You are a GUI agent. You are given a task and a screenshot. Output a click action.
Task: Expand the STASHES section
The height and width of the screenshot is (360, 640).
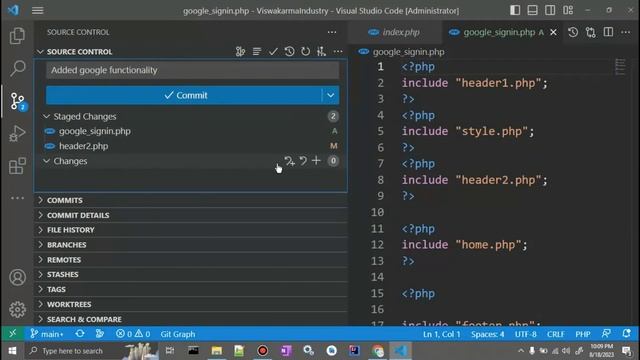[191, 274]
